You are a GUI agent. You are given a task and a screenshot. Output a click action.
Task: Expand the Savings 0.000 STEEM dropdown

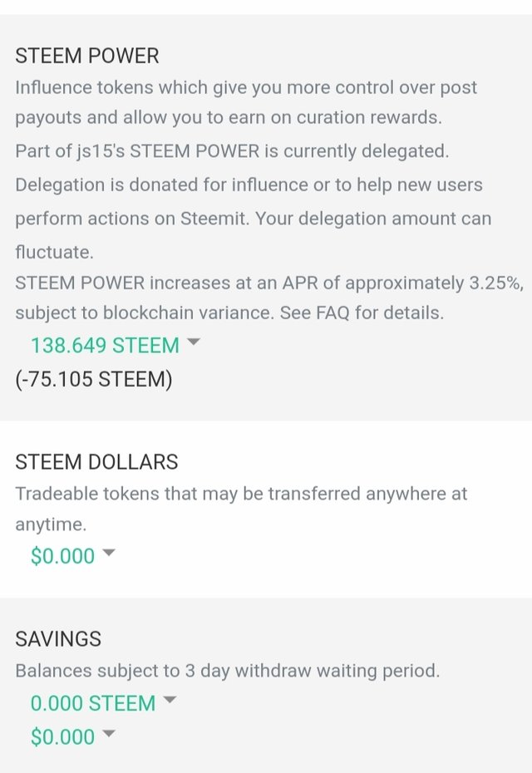(x=93, y=703)
